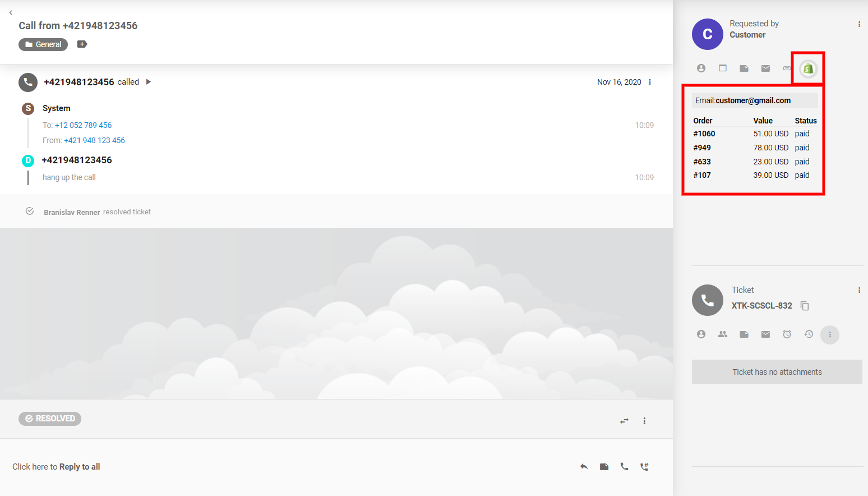This screenshot has width=868, height=496.
Task: Open the Ticket panel three-dot menu
Action: point(859,290)
